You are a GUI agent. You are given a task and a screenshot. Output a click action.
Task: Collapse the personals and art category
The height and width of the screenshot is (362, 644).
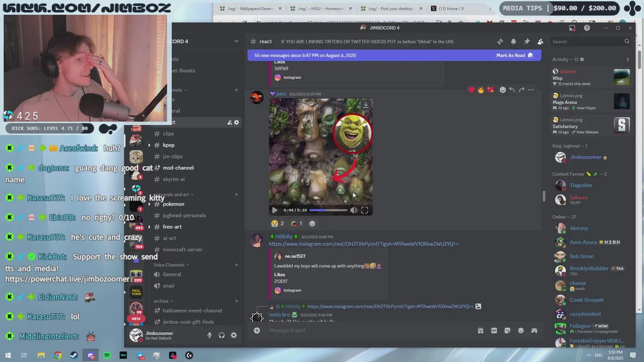pyautogui.click(x=174, y=195)
